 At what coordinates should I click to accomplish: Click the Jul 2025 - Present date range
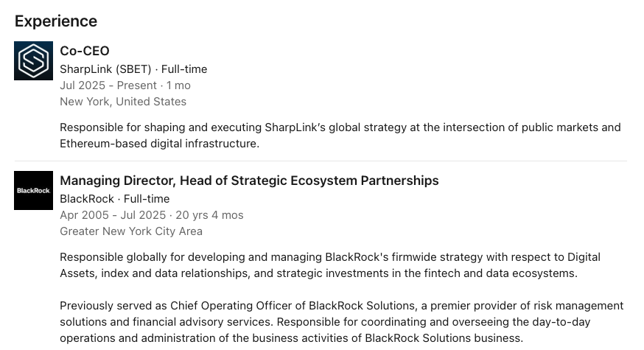tap(108, 85)
